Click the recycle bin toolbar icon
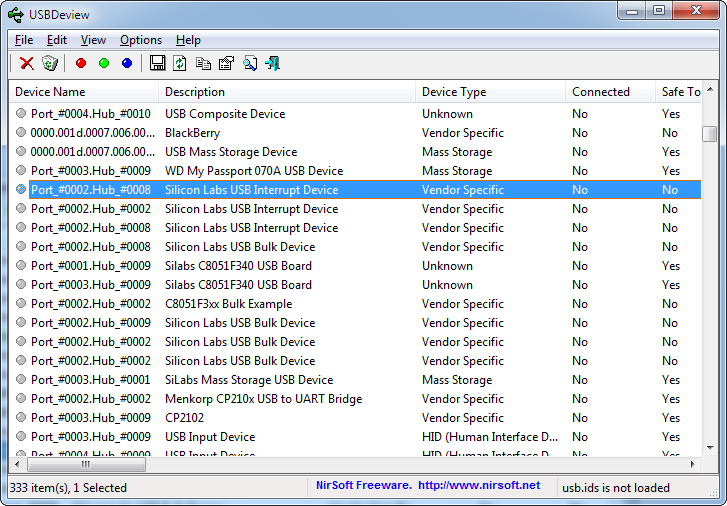Viewport: 727px width, 506px height. pyautogui.click(x=50, y=64)
